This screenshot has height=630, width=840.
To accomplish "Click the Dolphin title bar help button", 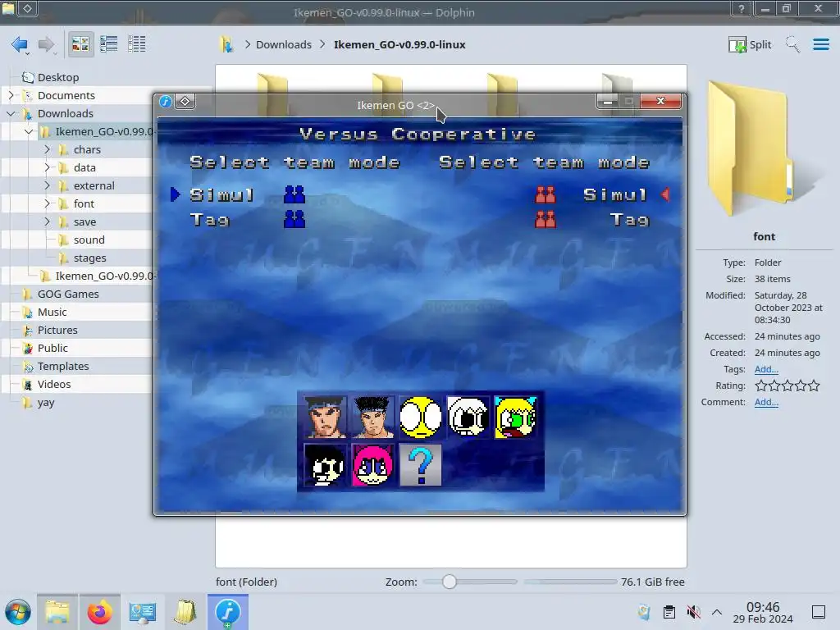I will [x=741, y=8].
